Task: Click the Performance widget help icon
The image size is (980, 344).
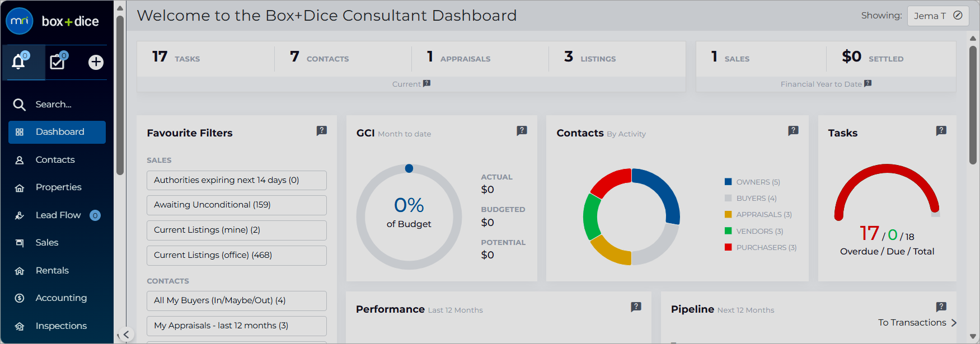Action: point(636,307)
